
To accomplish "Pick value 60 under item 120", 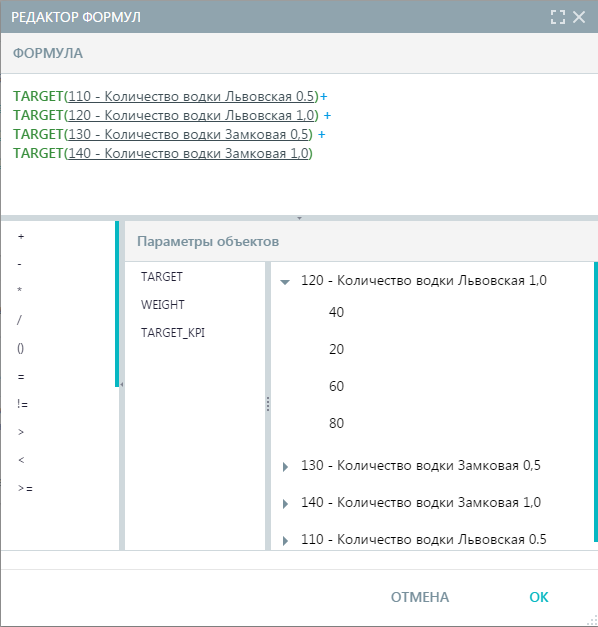I will pyautogui.click(x=336, y=386).
